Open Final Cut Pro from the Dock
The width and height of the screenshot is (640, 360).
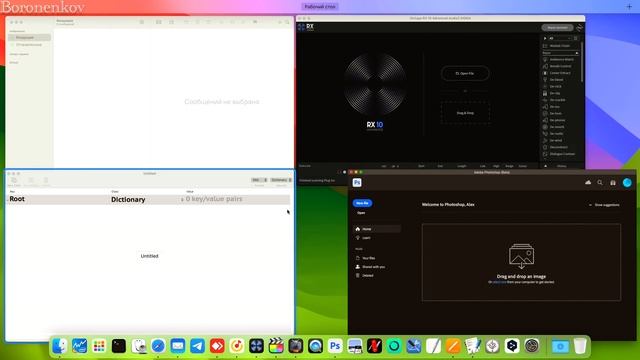276,346
